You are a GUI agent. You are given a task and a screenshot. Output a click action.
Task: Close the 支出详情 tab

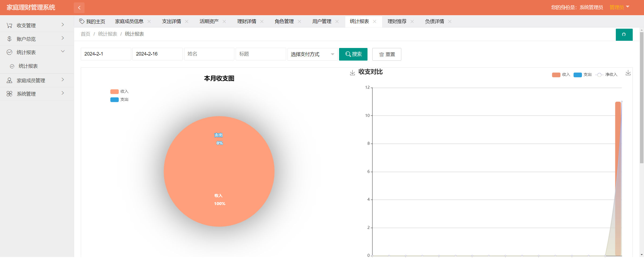pyautogui.click(x=187, y=21)
